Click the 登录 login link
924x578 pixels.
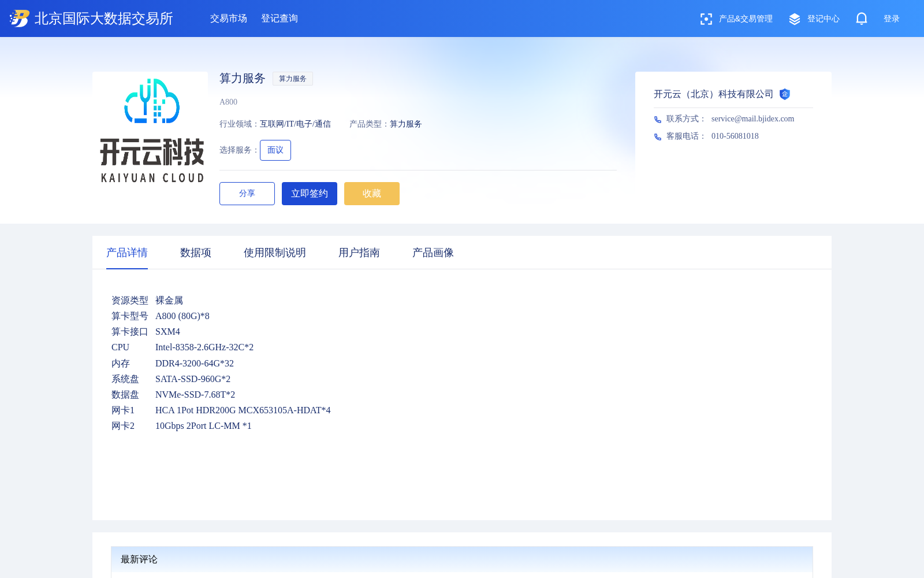(x=892, y=19)
